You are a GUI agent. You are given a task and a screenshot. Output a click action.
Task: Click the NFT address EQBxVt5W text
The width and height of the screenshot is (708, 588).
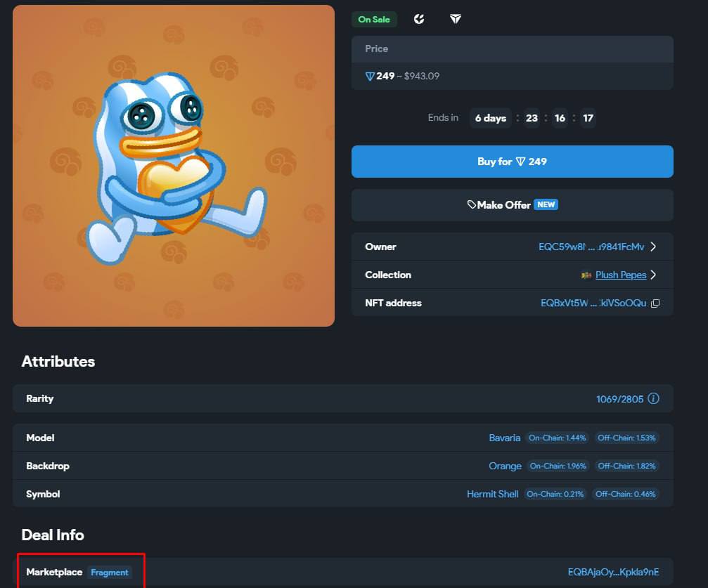tap(593, 303)
